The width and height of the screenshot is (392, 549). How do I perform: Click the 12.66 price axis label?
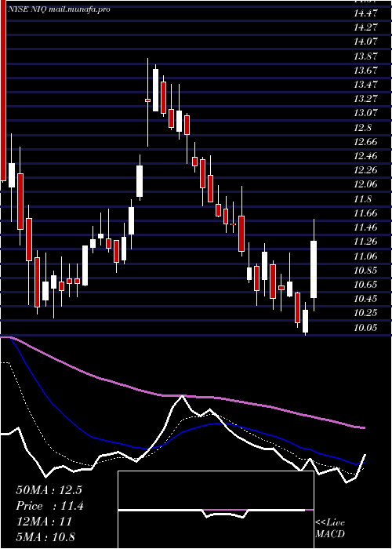365,142
